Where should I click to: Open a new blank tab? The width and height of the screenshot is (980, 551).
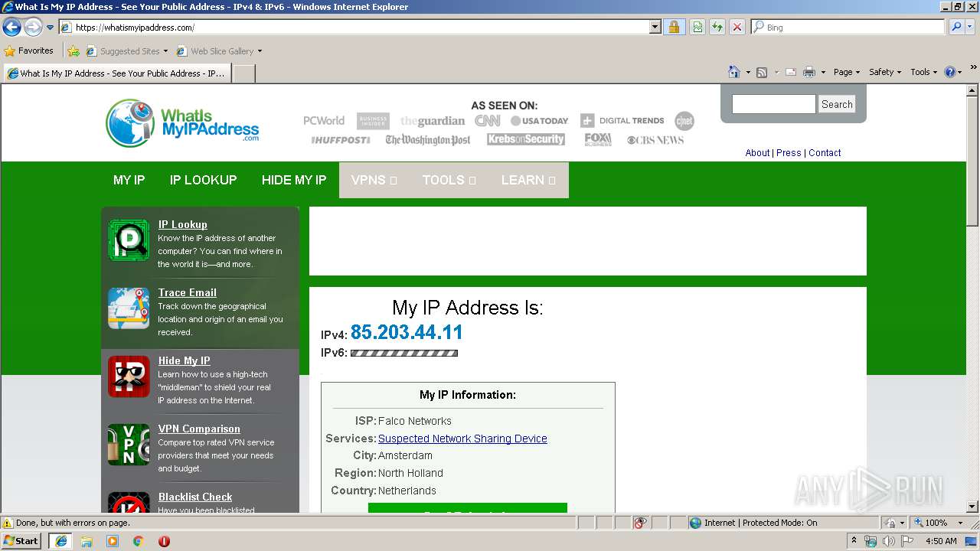[243, 73]
